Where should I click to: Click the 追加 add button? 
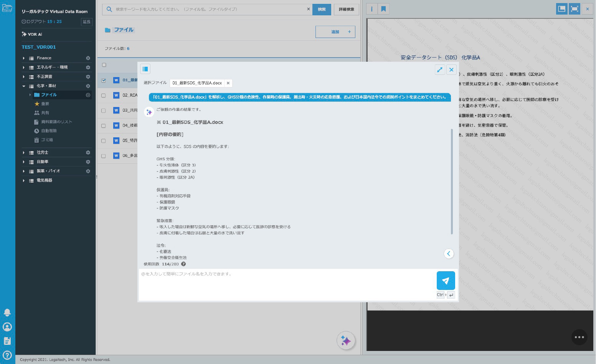[335, 32]
